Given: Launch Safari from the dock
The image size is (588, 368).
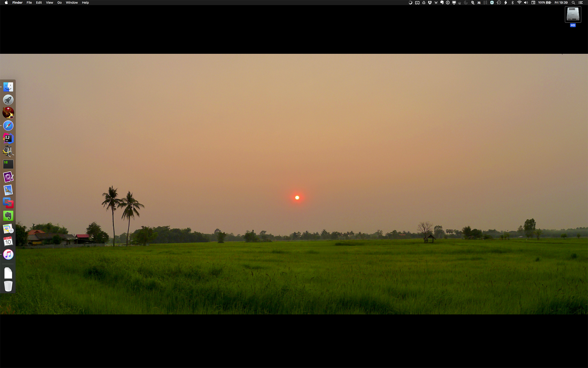Looking at the screenshot, I should coord(8,126).
